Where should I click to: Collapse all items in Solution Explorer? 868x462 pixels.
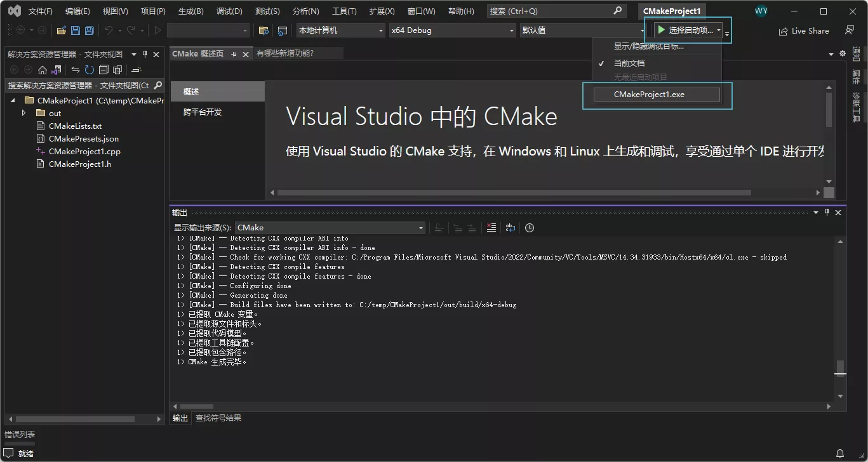coord(103,70)
